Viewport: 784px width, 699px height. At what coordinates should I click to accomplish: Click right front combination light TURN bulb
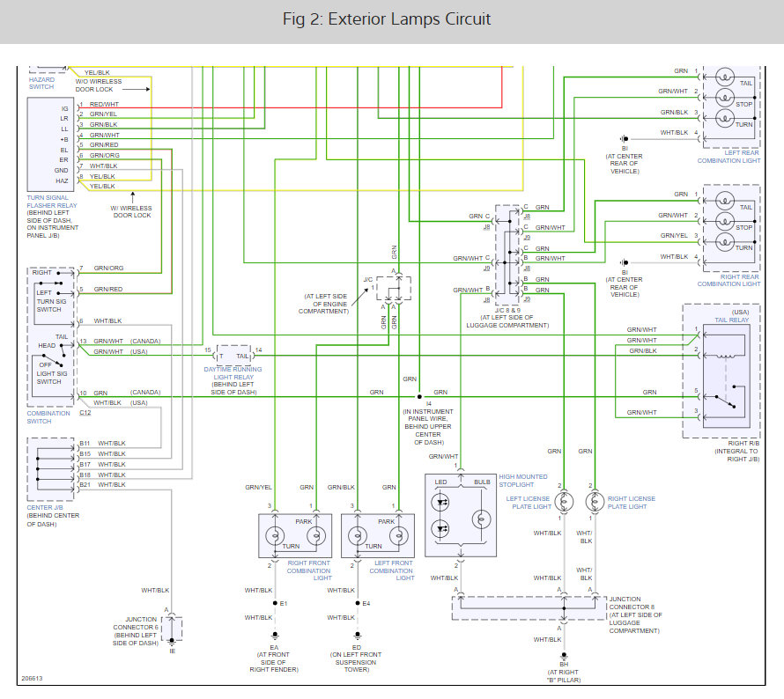pyautogui.click(x=275, y=536)
